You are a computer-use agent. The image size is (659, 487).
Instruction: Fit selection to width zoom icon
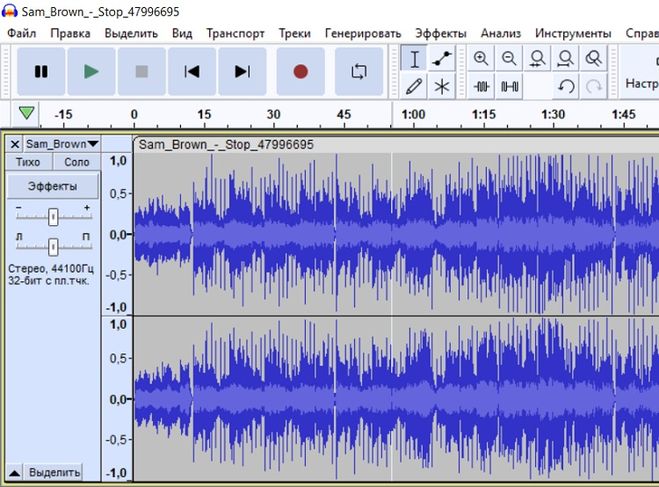538,58
